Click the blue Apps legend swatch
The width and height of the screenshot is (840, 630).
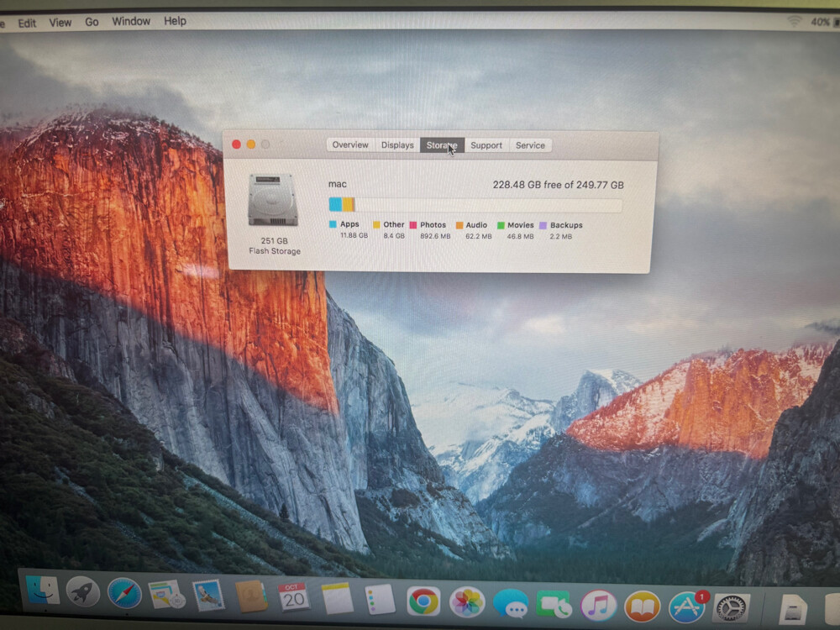(333, 224)
